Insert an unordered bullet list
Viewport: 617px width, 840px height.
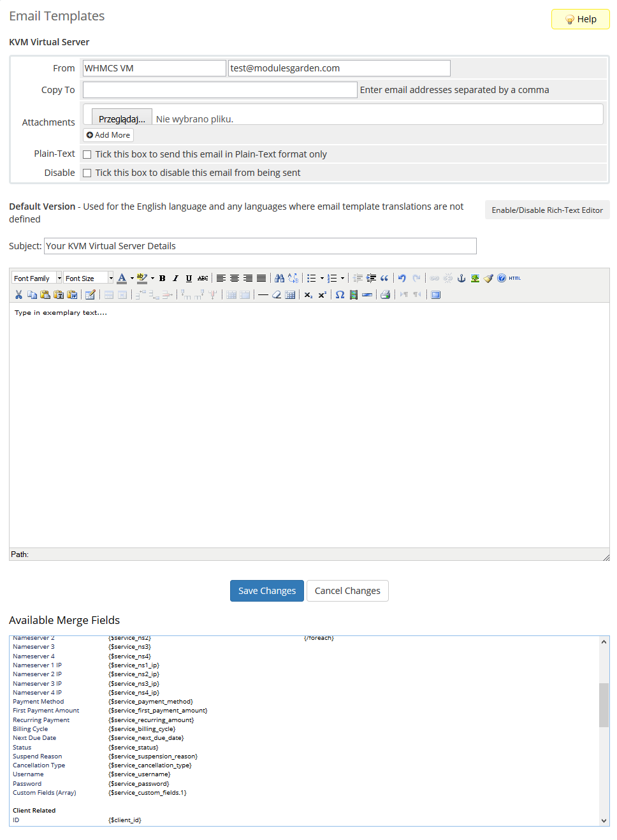[312, 278]
